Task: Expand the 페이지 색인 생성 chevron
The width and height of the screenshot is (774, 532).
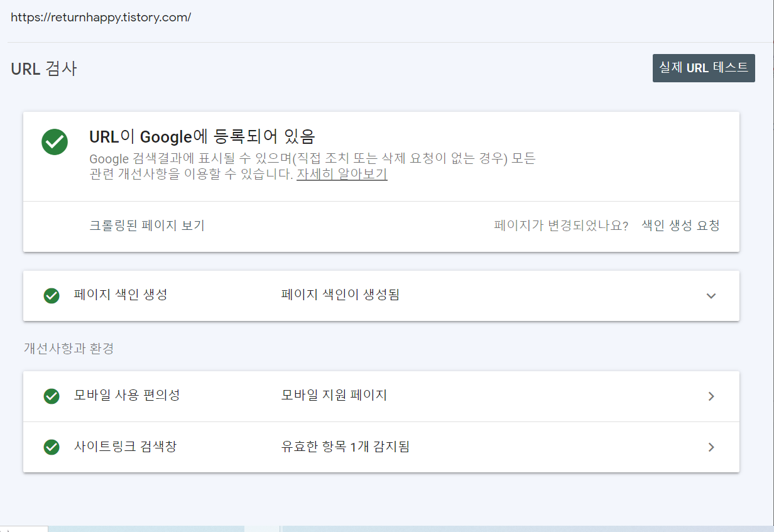Action: tap(711, 296)
